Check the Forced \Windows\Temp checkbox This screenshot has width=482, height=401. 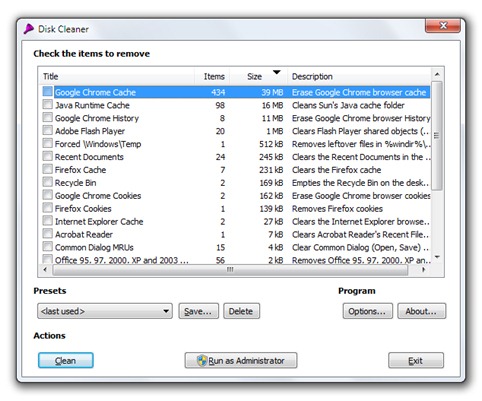coord(47,144)
